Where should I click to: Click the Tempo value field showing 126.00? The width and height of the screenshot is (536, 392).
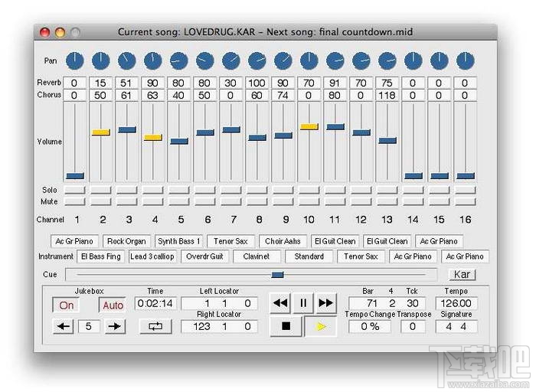456,304
